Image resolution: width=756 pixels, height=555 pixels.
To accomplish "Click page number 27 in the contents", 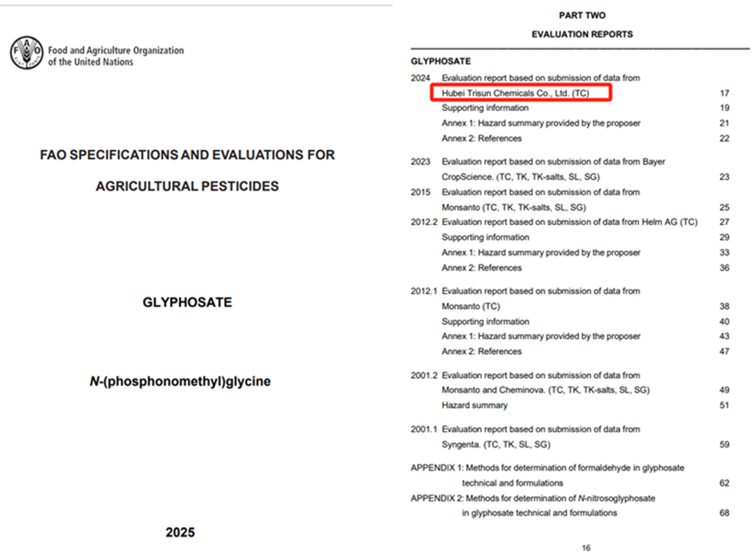I will point(724,222).
